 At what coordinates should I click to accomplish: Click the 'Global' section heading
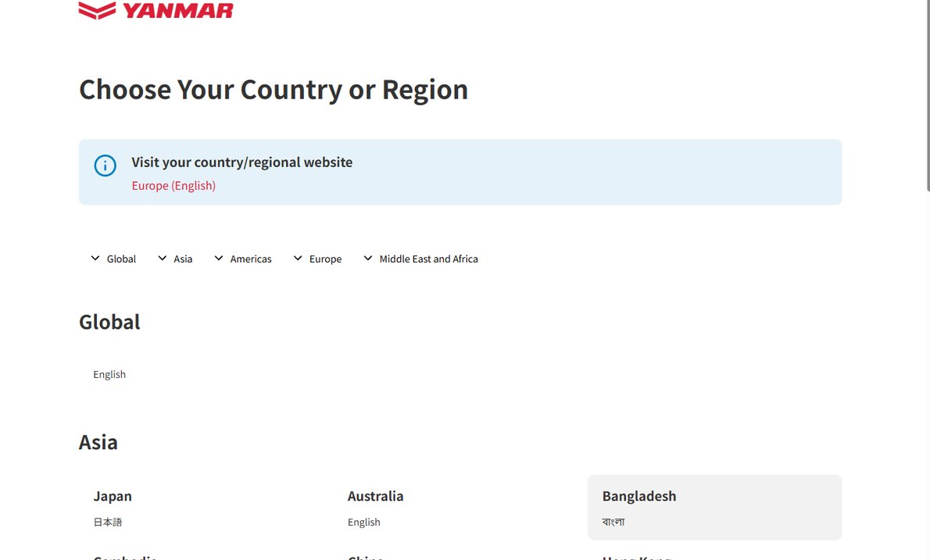click(x=109, y=323)
